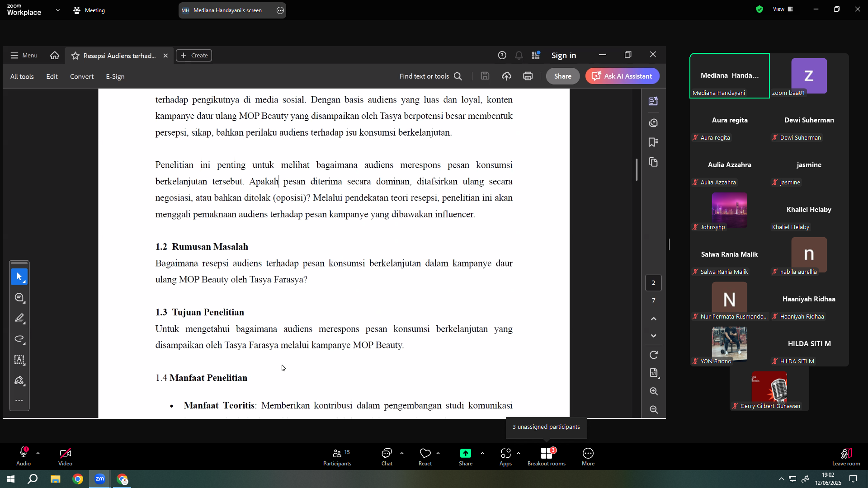Open the Acrobat Menu

pos(24,55)
